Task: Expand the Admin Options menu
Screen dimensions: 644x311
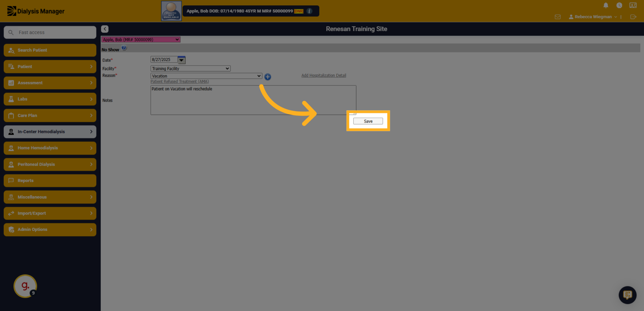Action: (x=50, y=229)
